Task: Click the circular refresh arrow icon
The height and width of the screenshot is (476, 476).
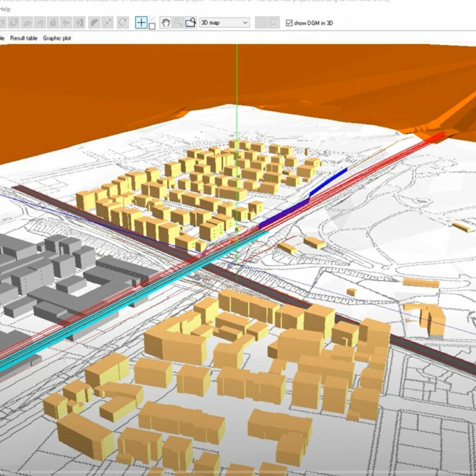Action: point(123,23)
